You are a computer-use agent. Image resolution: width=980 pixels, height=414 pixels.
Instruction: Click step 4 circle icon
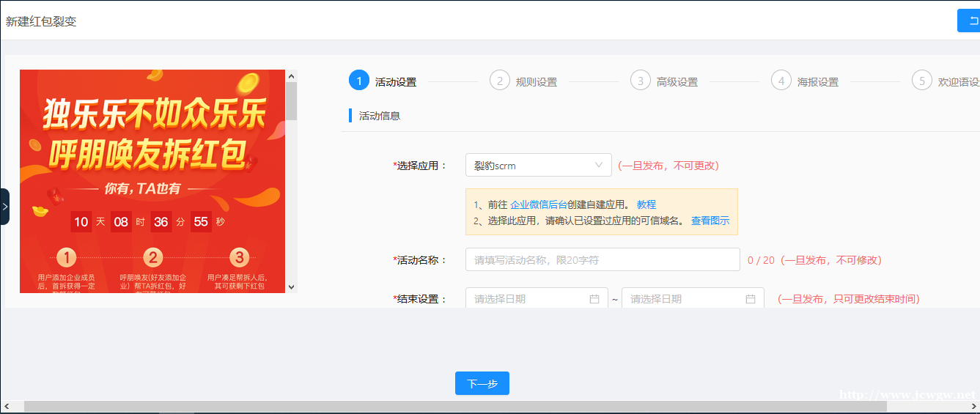(x=781, y=81)
